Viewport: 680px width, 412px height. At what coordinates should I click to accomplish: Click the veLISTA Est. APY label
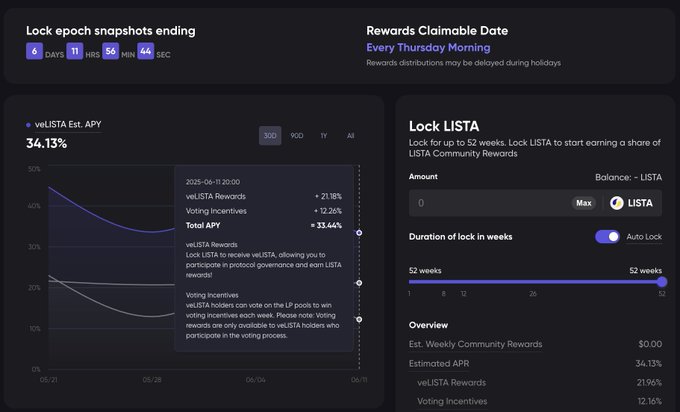[x=68, y=124]
